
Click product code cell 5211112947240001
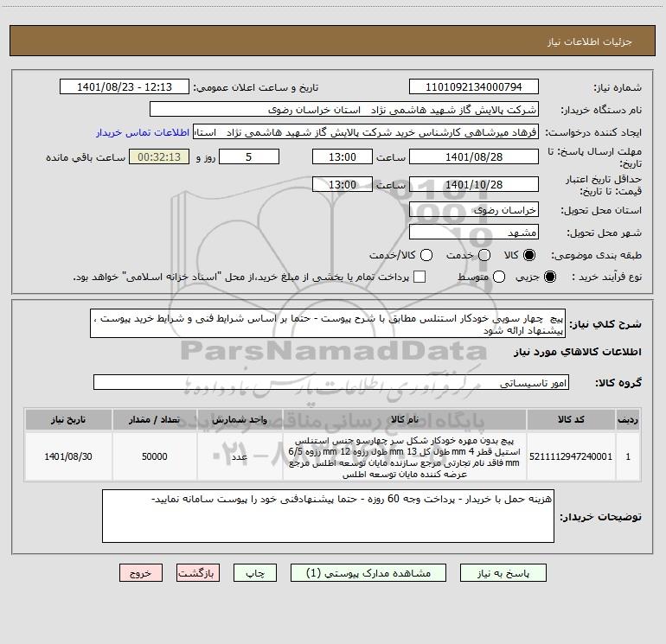click(x=571, y=456)
